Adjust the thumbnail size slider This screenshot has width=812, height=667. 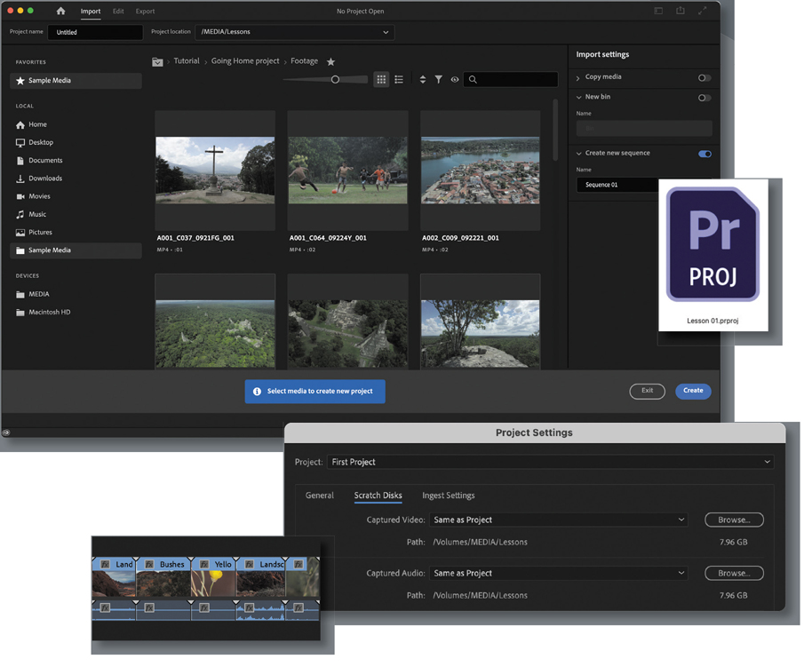pos(335,79)
